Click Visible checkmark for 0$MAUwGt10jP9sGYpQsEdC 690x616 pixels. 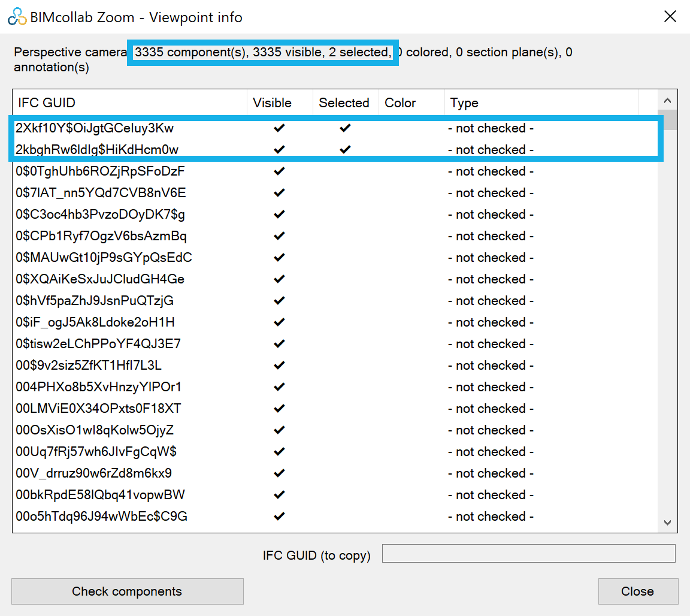click(x=279, y=258)
